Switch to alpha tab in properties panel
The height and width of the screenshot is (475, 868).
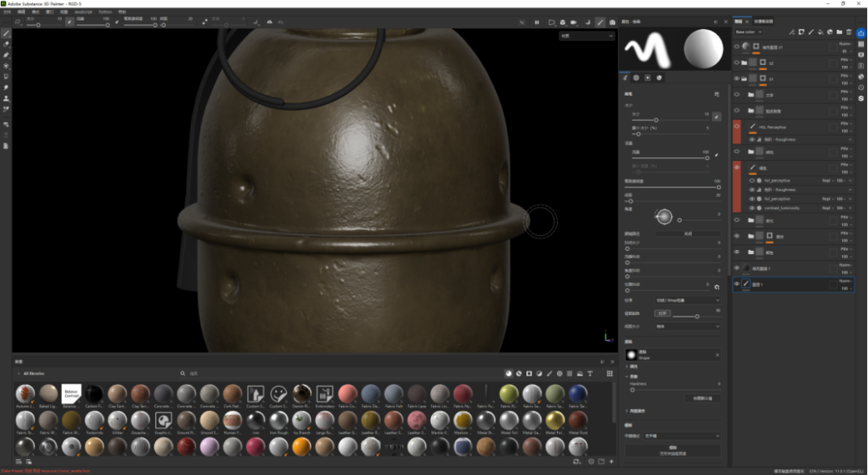click(636, 78)
